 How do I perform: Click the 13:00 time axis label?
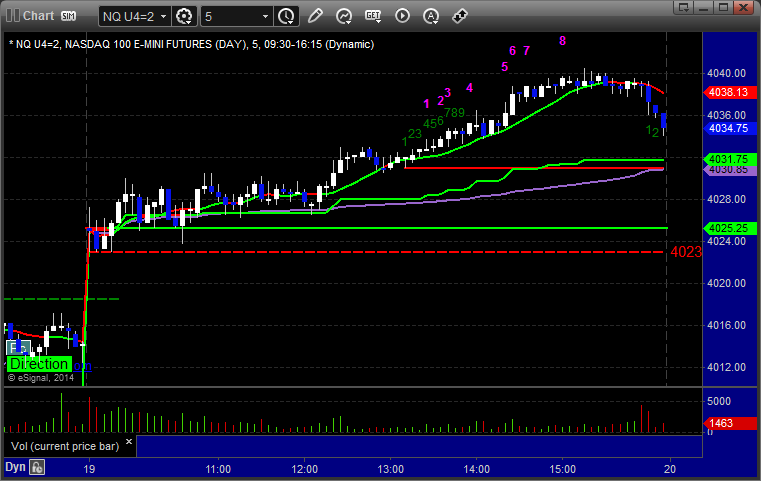click(x=391, y=469)
